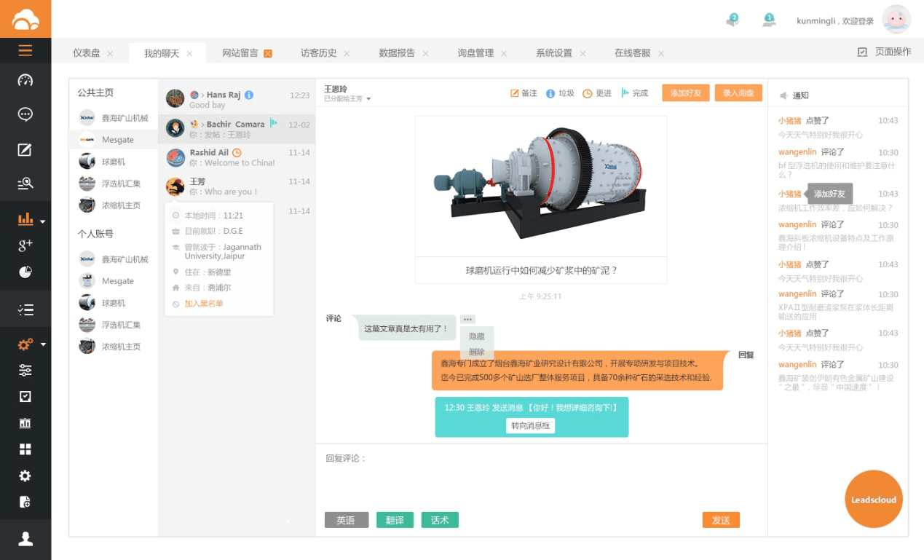Viewport: 924px width, 560px height.
Task: Open the search-list icon in the sidebar
Action: (25, 184)
